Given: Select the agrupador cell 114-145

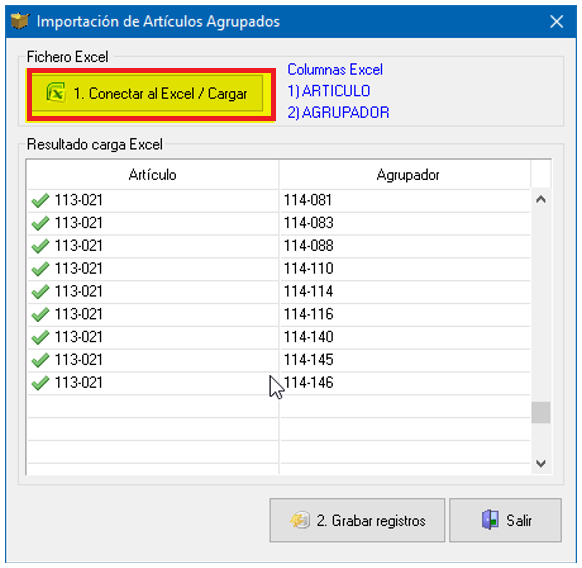Looking at the screenshot, I should (405, 360).
